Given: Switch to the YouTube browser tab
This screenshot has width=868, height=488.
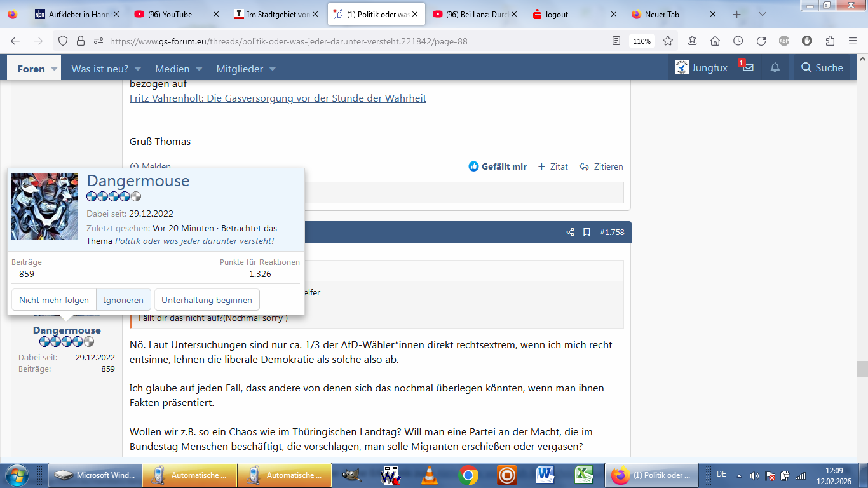Looking at the screenshot, I should coord(169,14).
